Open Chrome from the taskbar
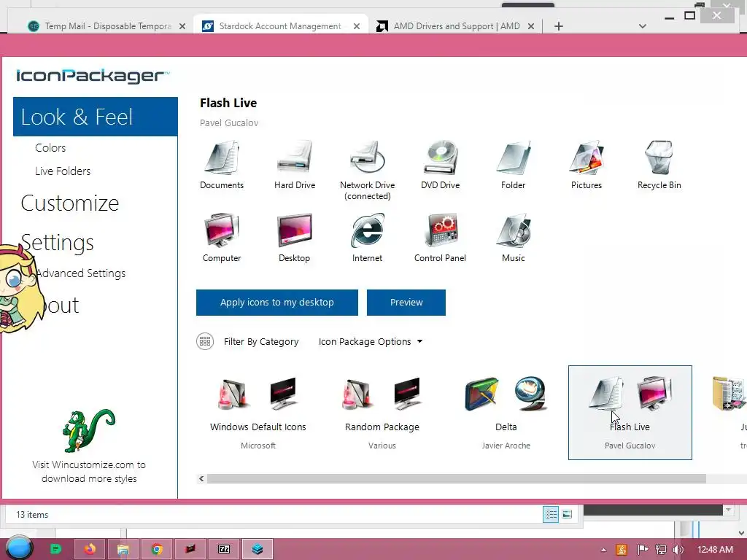This screenshot has height=560, width=747. pos(157,549)
